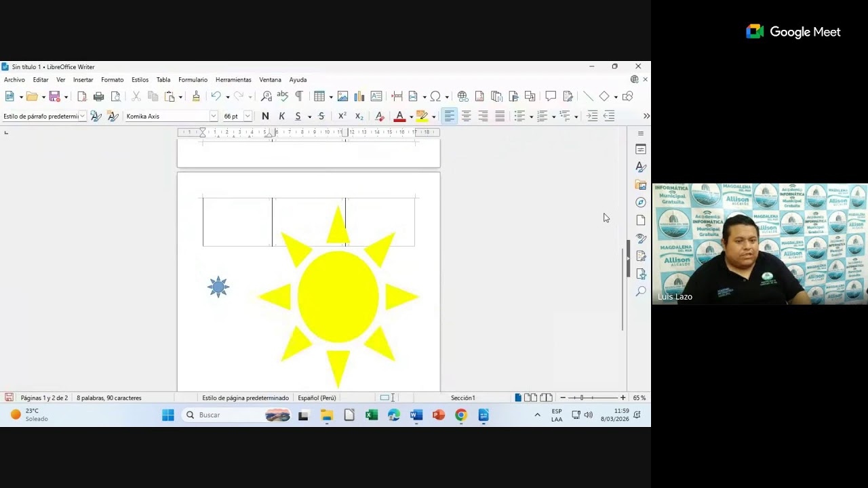
Task: Click the Undo arrow icon
Action: 216,96
